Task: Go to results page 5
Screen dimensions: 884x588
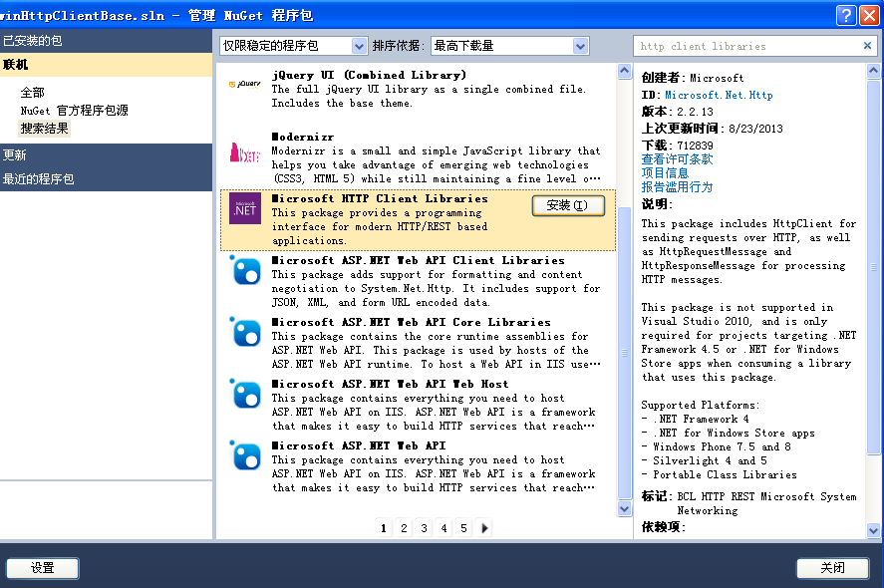Action: click(463, 528)
